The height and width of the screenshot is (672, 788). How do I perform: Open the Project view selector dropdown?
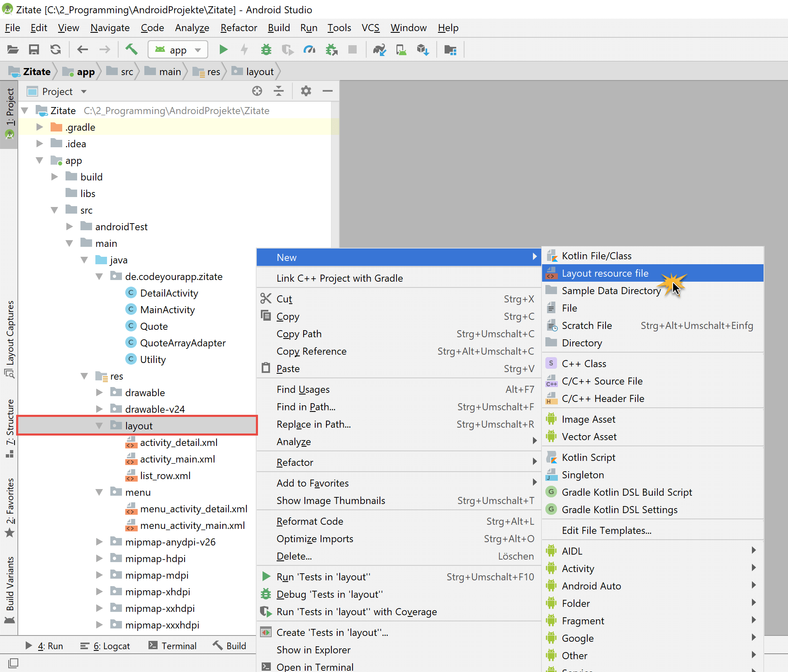57,91
